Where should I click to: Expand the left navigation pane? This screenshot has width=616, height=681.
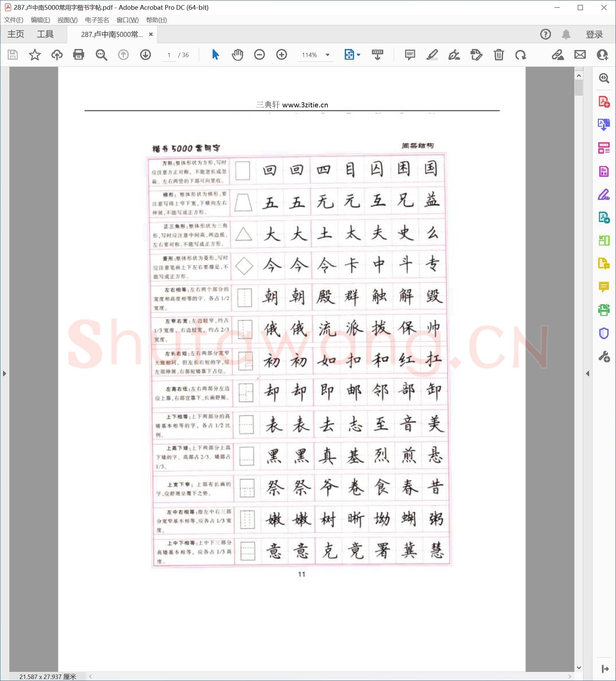click(x=4, y=374)
